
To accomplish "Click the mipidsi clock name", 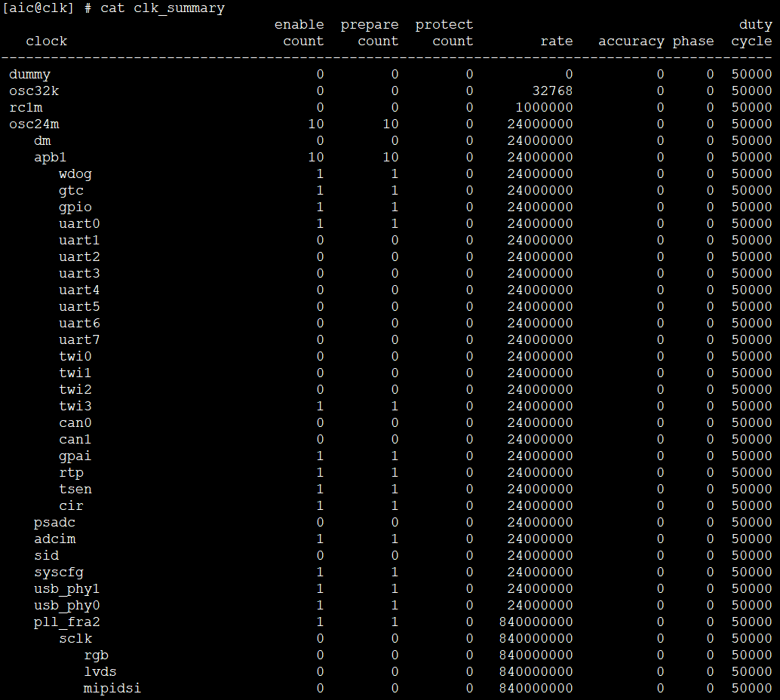I will click(112, 688).
